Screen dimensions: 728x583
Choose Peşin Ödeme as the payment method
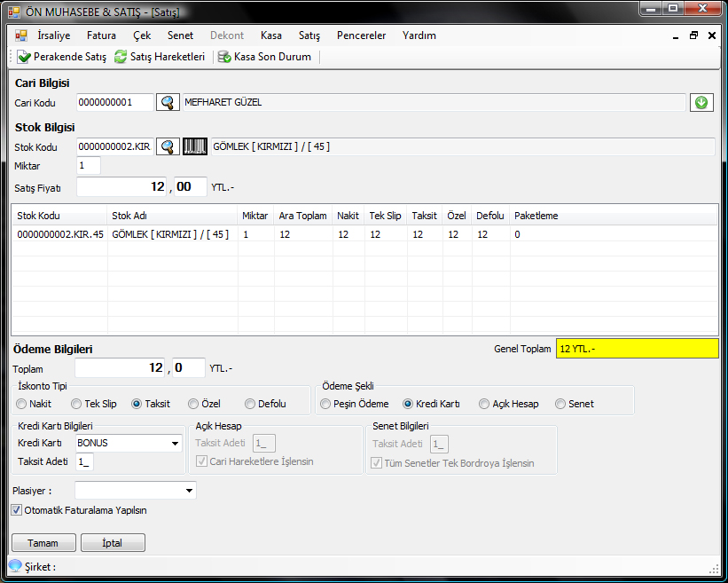tap(326, 404)
